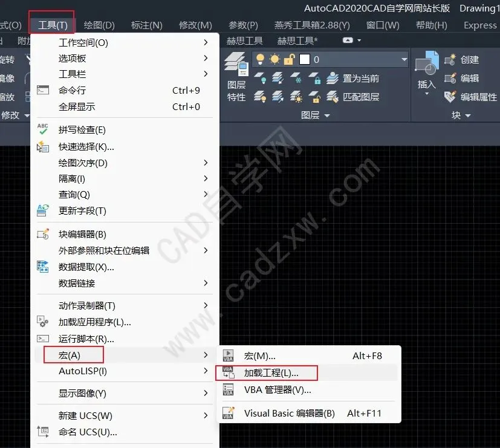This screenshot has width=500, height=448.
Task: Open the dropdown arrow under 插入
Action: [427, 94]
